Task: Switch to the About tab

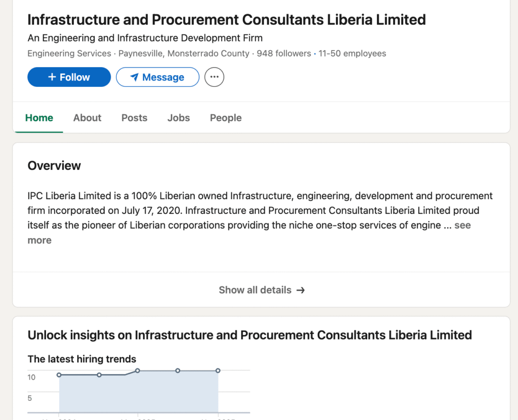Action: point(87,118)
